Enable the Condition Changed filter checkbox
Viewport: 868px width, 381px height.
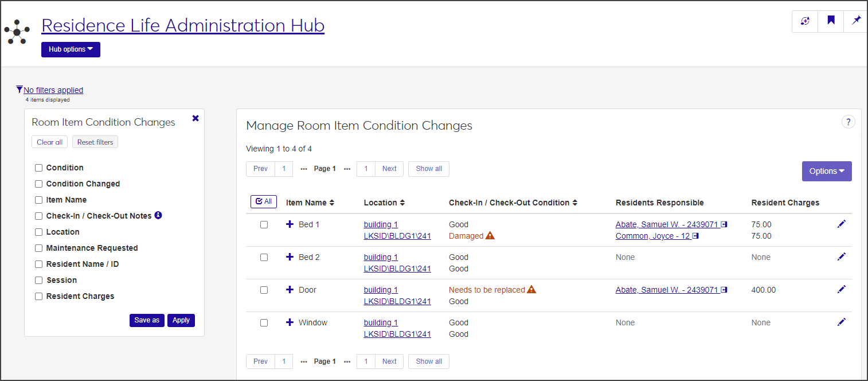tap(39, 184)
